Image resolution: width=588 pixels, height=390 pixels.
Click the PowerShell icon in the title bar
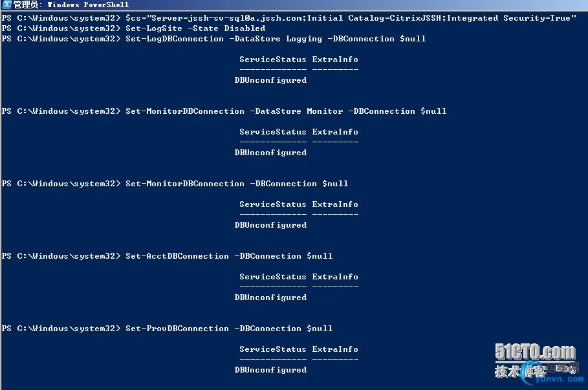6,5
